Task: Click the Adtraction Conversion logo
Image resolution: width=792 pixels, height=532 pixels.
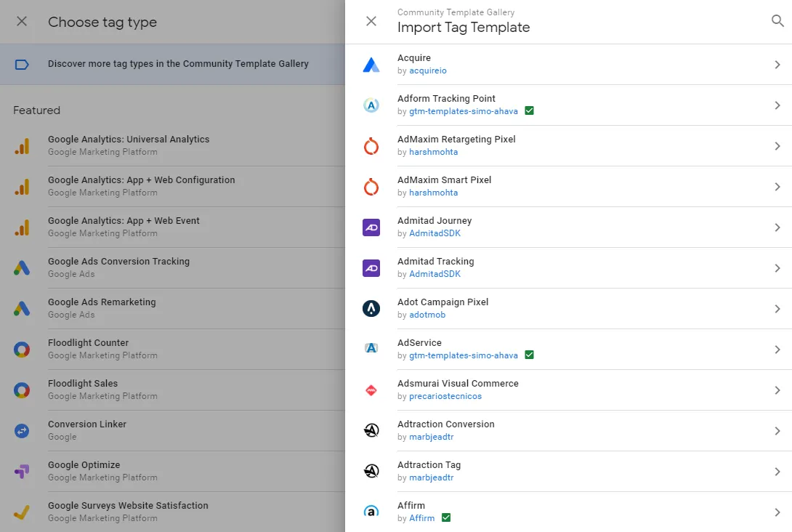Action: (371, 430)
